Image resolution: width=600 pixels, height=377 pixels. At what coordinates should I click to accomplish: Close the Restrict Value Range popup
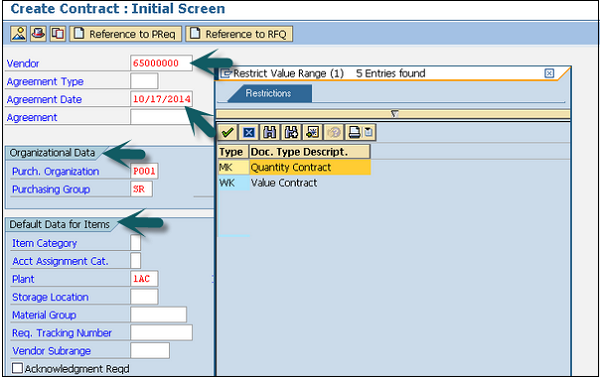(549, 73)
